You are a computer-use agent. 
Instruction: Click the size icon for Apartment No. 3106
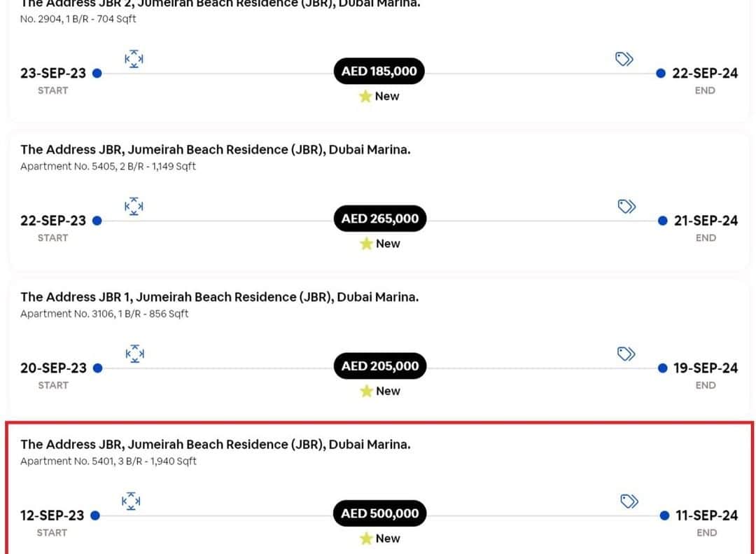click(x=134, y=354)
